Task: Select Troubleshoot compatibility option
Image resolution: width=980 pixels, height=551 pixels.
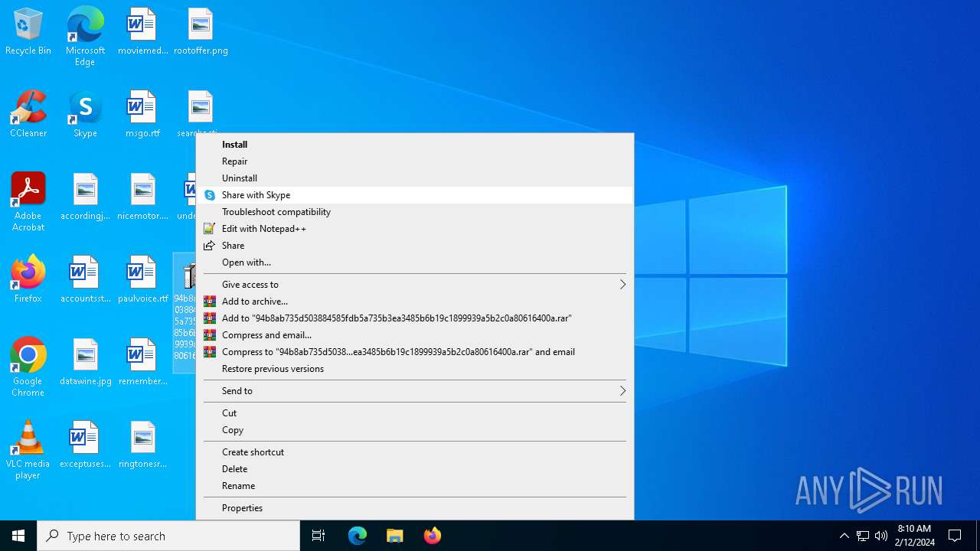Action: pyautogui.click(x=415, y=212)
